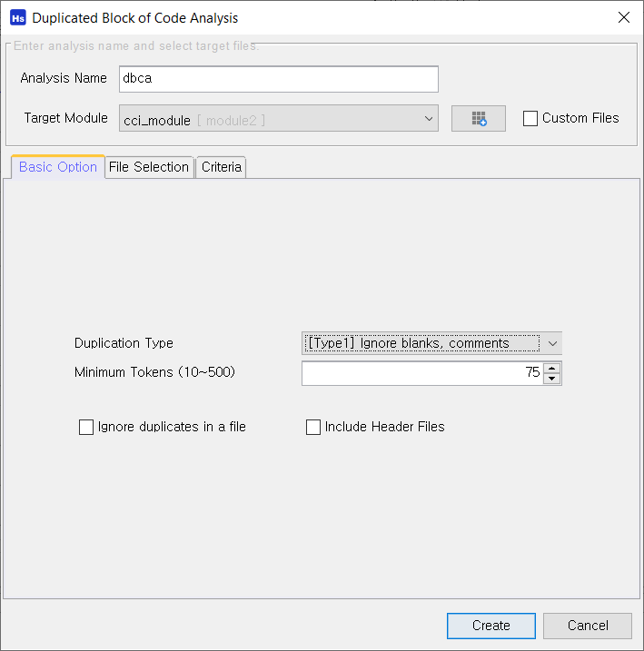Close the Duplicated Block of Code Analysis dialog
This screenshot has width=644, height=651.
click(x=624, y=17)
